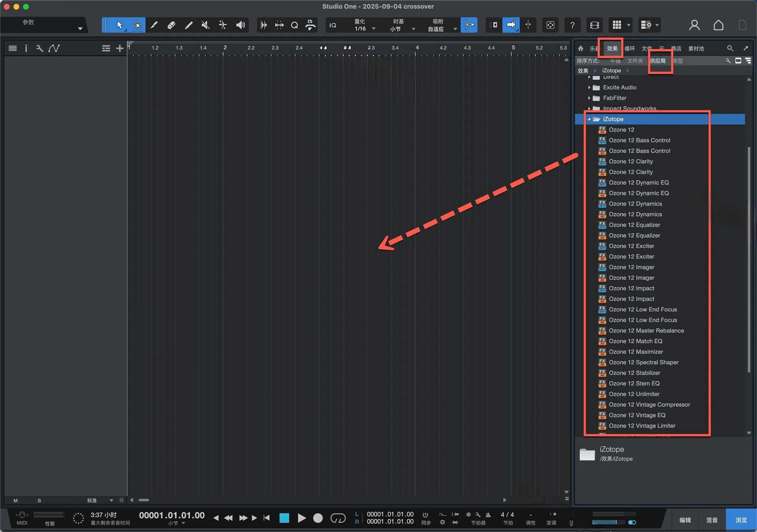Open the 混音 mix view
The width and height of the screenshot is (757, 532).
click(712, 520)
